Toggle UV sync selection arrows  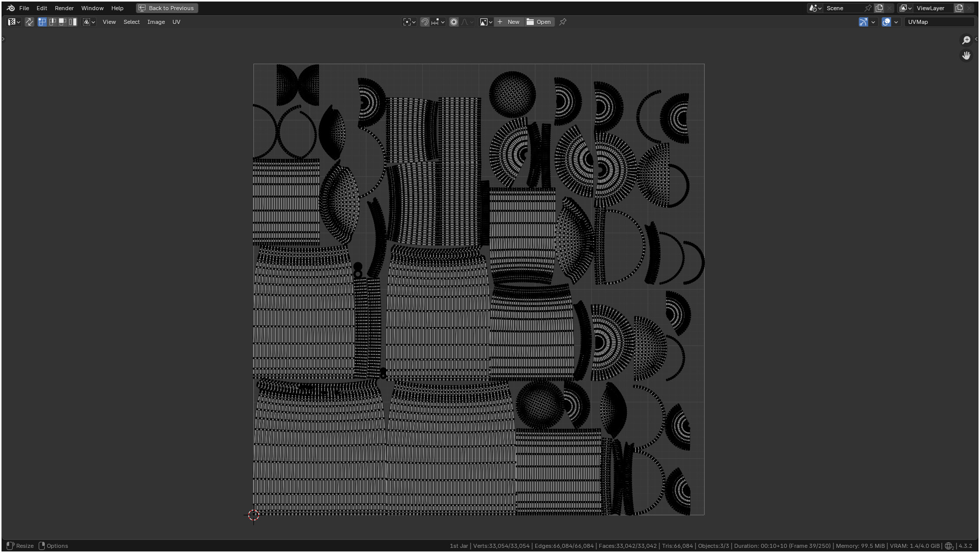[30, 22]
